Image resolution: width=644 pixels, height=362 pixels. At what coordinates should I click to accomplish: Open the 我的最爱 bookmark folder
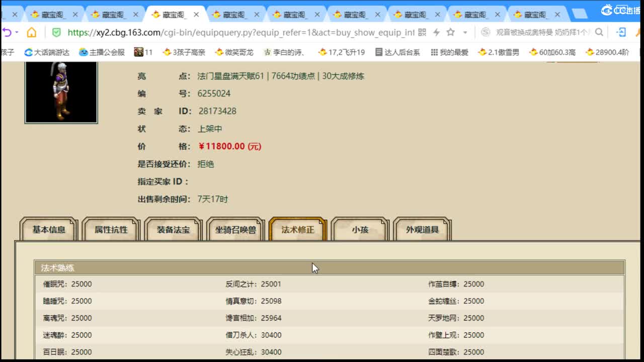click(x=449, y=52)
